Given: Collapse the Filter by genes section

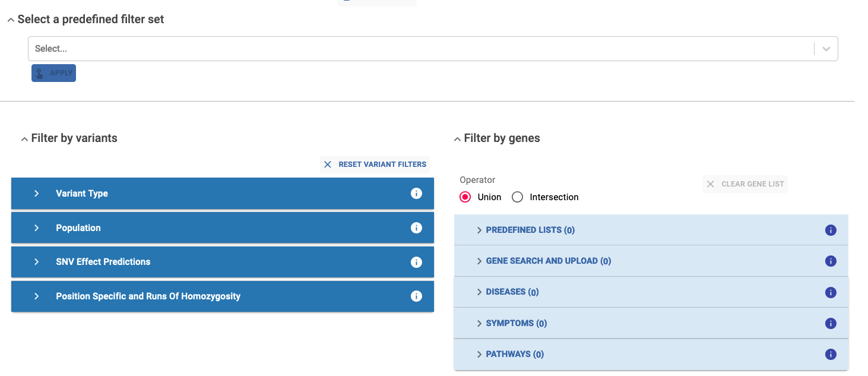Looking at the screenshot, I should 457,139.
